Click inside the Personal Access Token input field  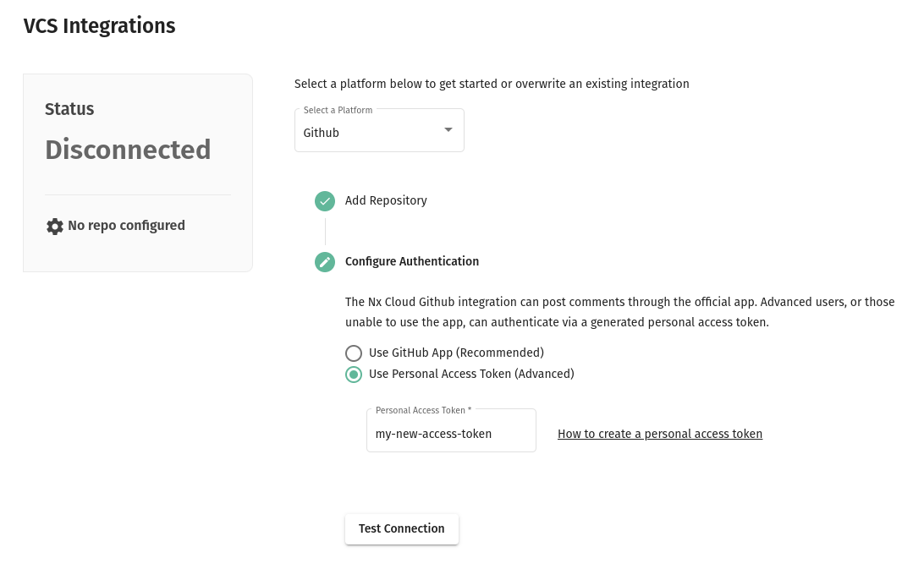(x=451, y=434)
